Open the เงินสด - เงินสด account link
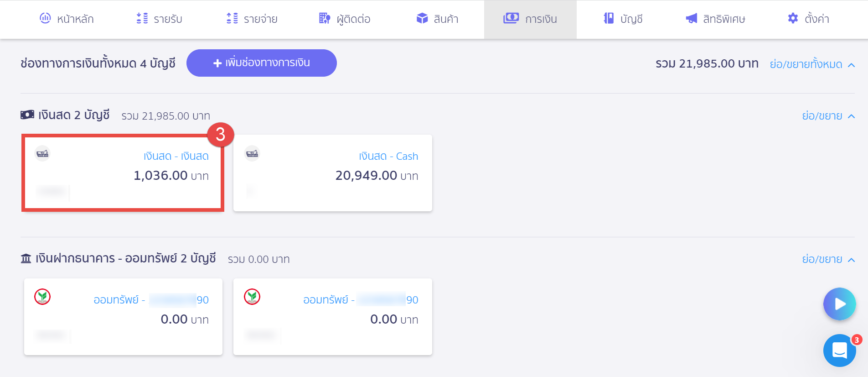Viewport: 868px width, 377px height. point(176,156)
